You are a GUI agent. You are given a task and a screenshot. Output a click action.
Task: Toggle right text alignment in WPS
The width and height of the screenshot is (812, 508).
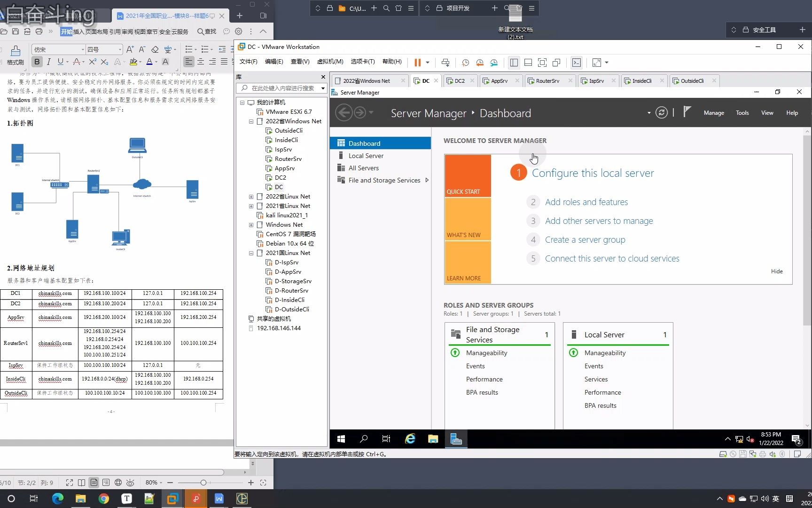pyautogui.click(x=212, y=62)
